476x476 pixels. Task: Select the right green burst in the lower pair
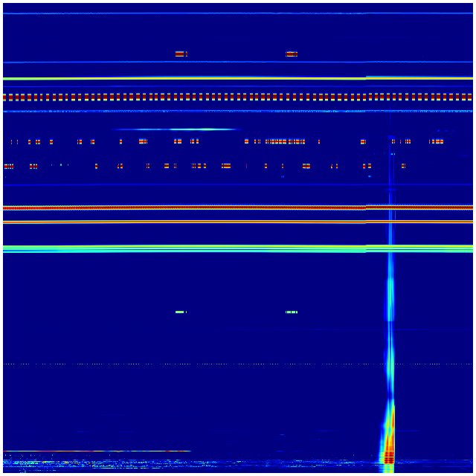click(291, 312)
